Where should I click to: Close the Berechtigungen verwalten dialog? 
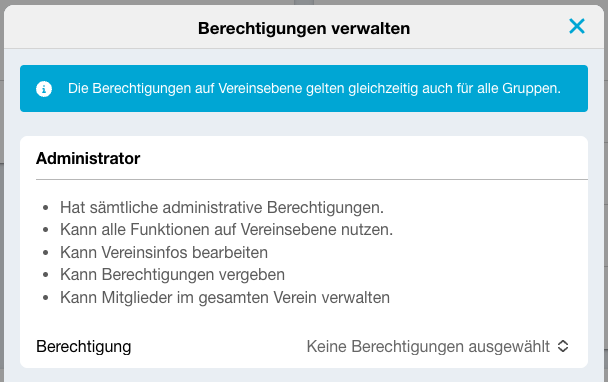pos(577,26)
